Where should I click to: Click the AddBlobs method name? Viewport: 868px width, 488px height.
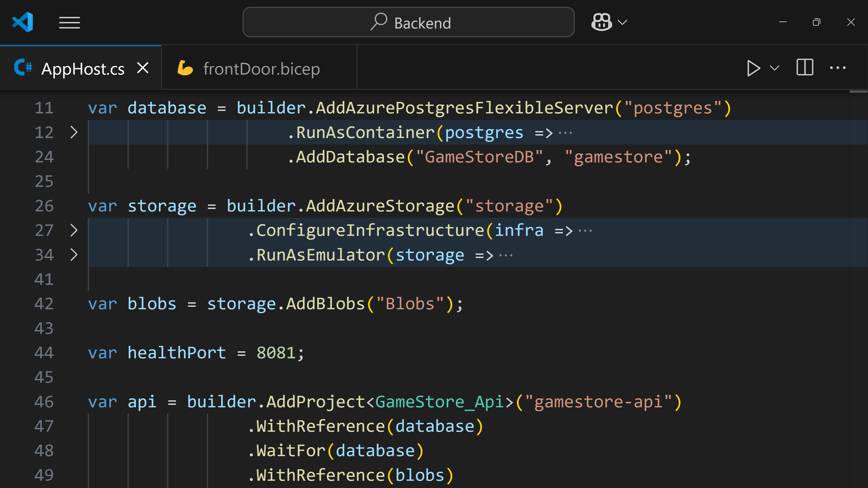[x=325, y=304]
